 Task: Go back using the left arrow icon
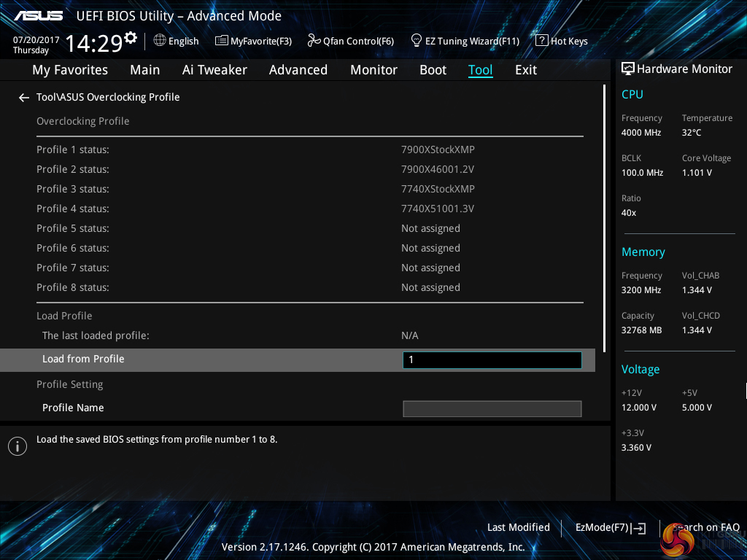coord(24,98)
